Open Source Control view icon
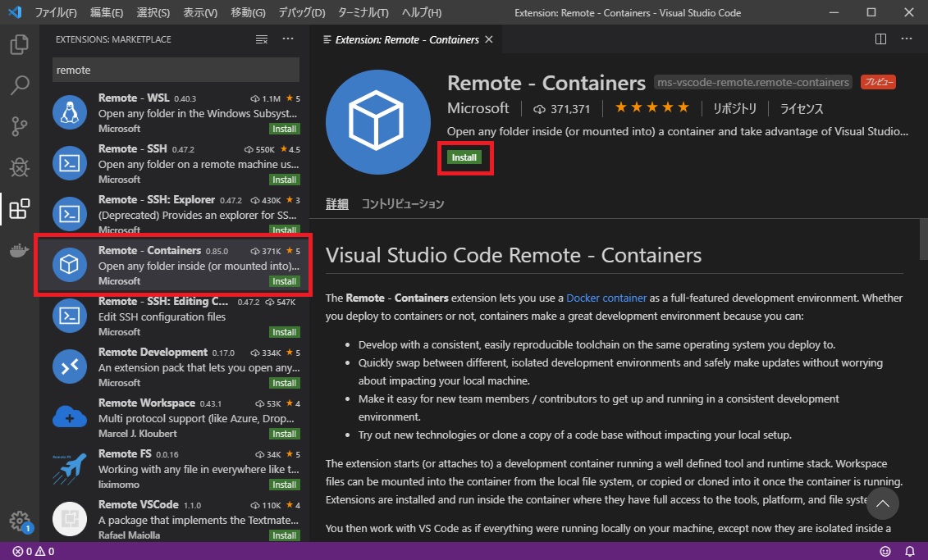The width and height of the screenshot is (928, 560). [20, 126]
